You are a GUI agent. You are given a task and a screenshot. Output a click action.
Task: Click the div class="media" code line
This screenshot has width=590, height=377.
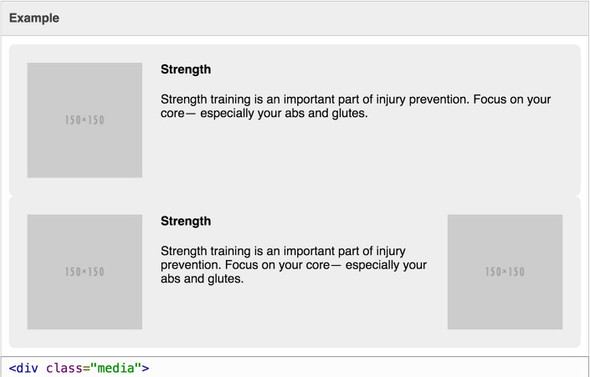pos(79,368)
